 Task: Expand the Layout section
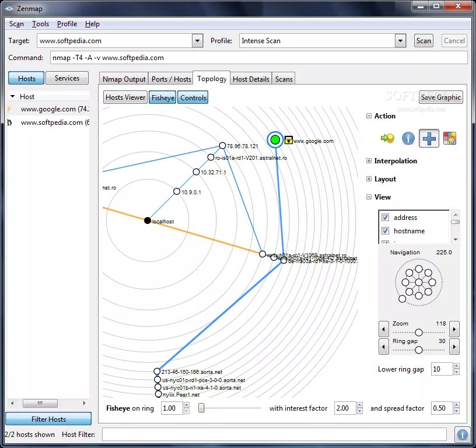tap(369, 178)
